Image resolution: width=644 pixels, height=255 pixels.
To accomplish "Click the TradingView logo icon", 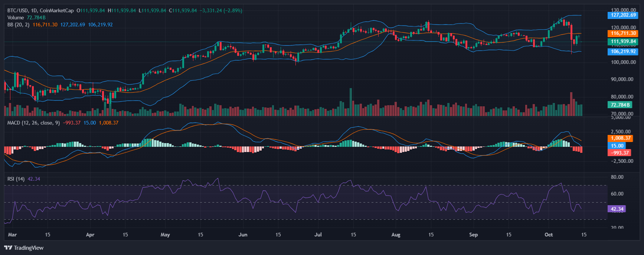I will [8, 248].
